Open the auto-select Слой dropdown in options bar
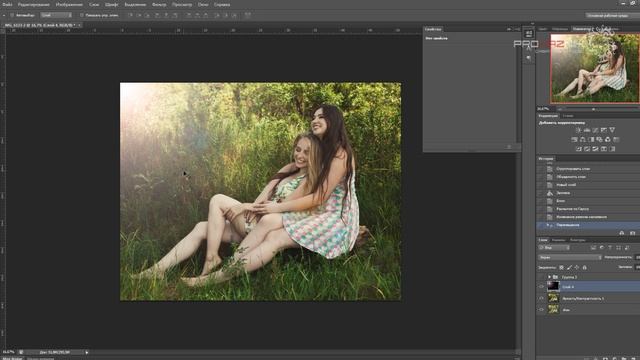Image resolution: width=640 pixels, height=360 pixels. pyautogui.click(x=56, y=15)
